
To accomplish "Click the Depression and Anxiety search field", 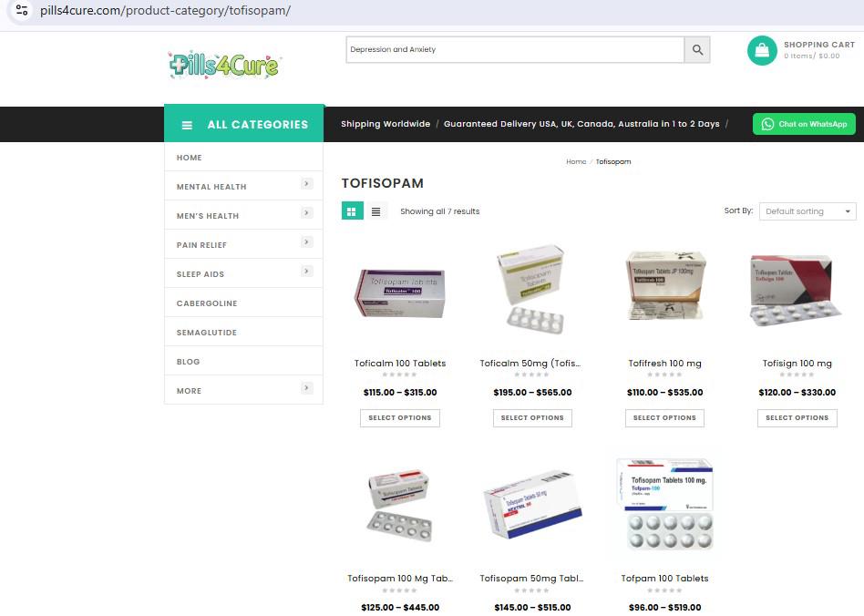I will coord(515,49).
